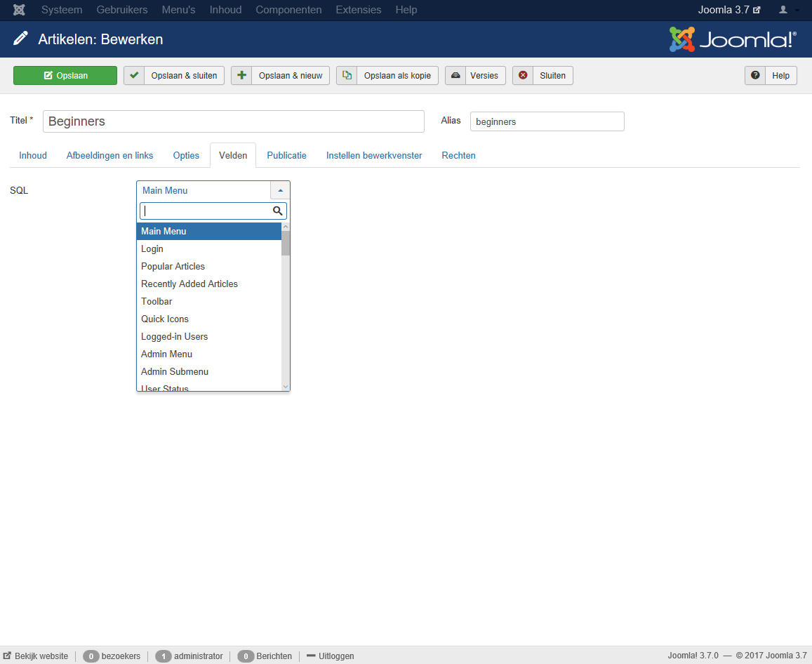This screenshot has height=664, width=812.
Task: Click the Bekijk website link
Action: [x=36, y=656]
